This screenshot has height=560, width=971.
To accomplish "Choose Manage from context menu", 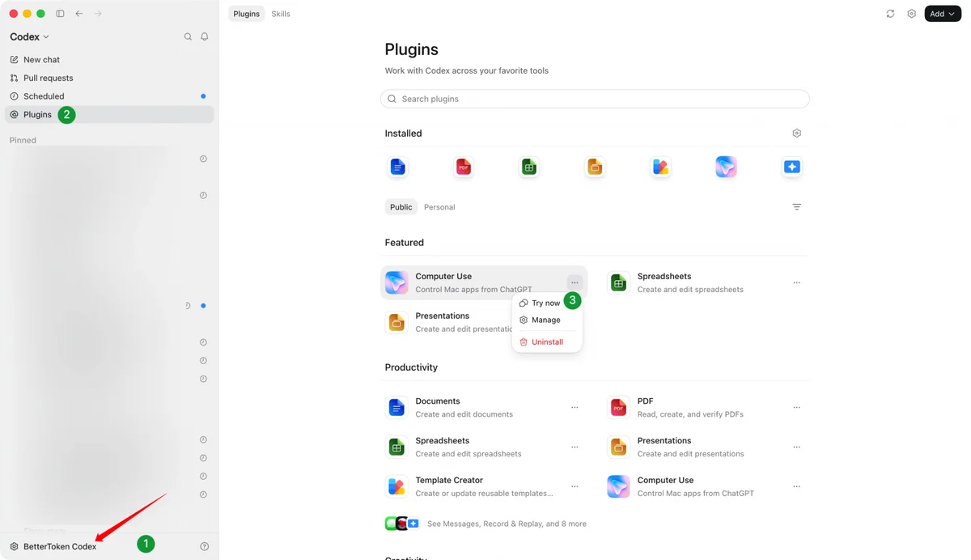I will click(x=546, y=320).
